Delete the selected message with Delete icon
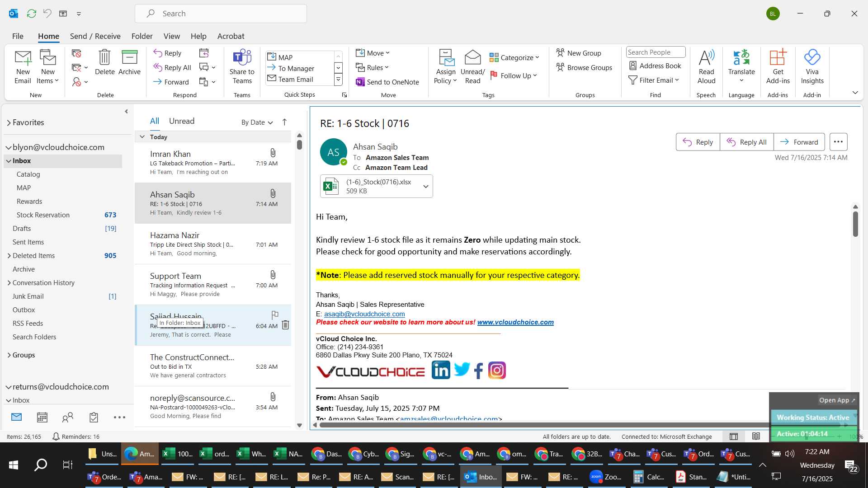 [104, 62]
